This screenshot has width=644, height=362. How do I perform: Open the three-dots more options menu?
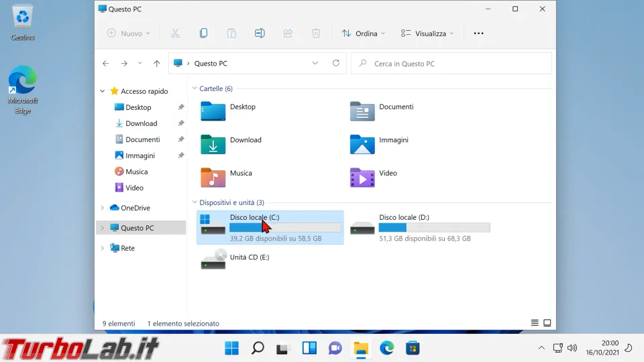click(x=478, y=34)
